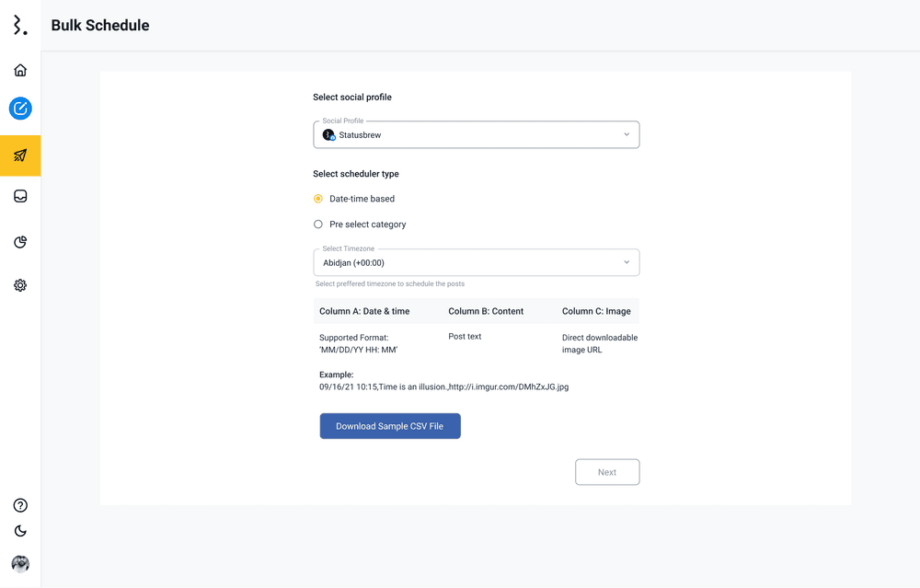Select Pre select category radio option
Image resolution: width=920 pixels, height=588 pixels.
[x=318, y=225]
